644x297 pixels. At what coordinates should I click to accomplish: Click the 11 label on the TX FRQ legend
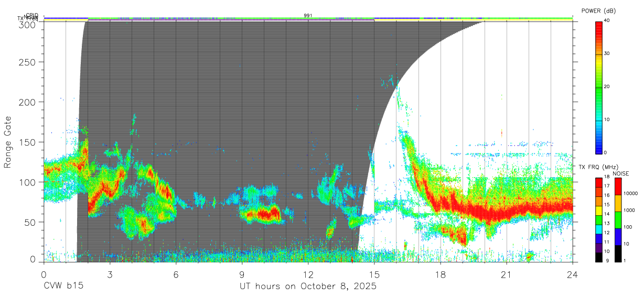(x=607, y=242)
